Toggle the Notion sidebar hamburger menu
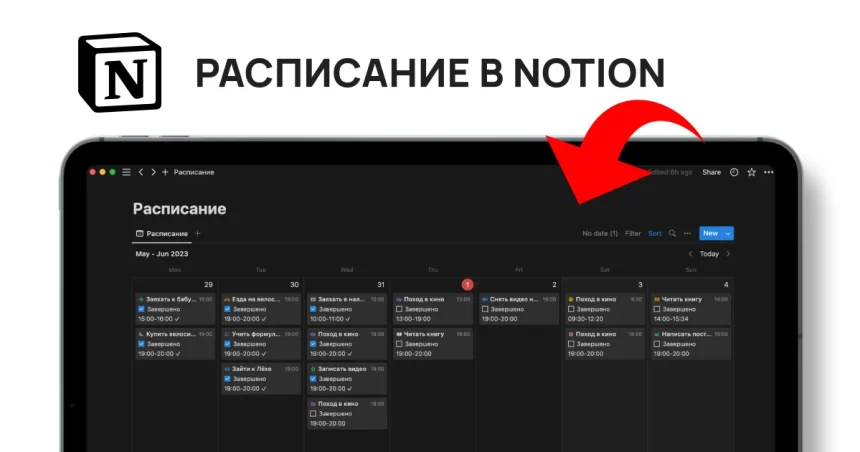 [126, 172]
